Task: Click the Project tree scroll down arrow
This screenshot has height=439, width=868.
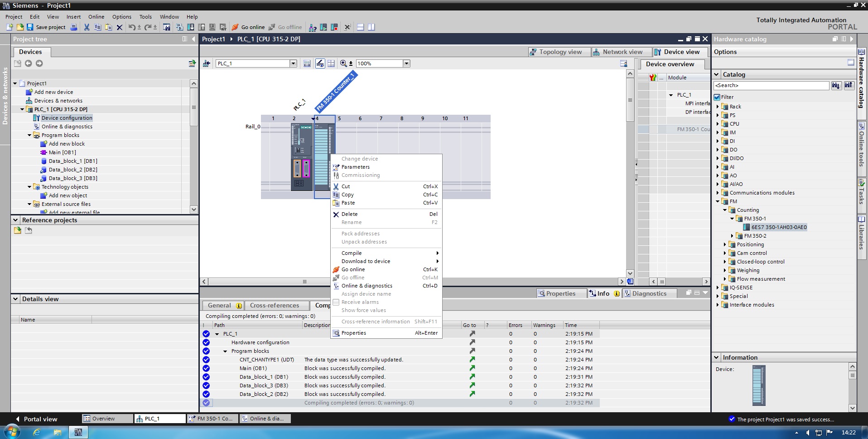Action: click(194, 210)
